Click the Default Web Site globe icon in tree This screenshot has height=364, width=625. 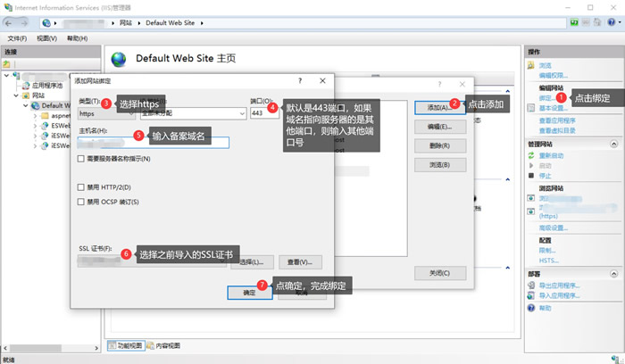[x=35, y=105]
